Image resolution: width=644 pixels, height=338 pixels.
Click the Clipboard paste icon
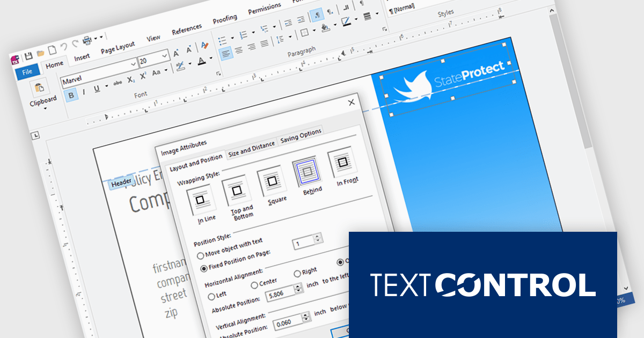(x=39, y=87)
